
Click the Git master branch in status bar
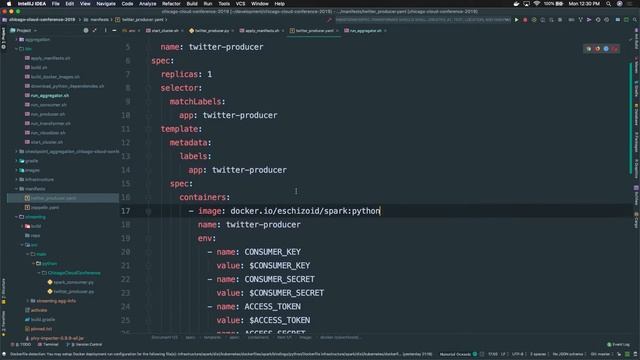point(600,354)
